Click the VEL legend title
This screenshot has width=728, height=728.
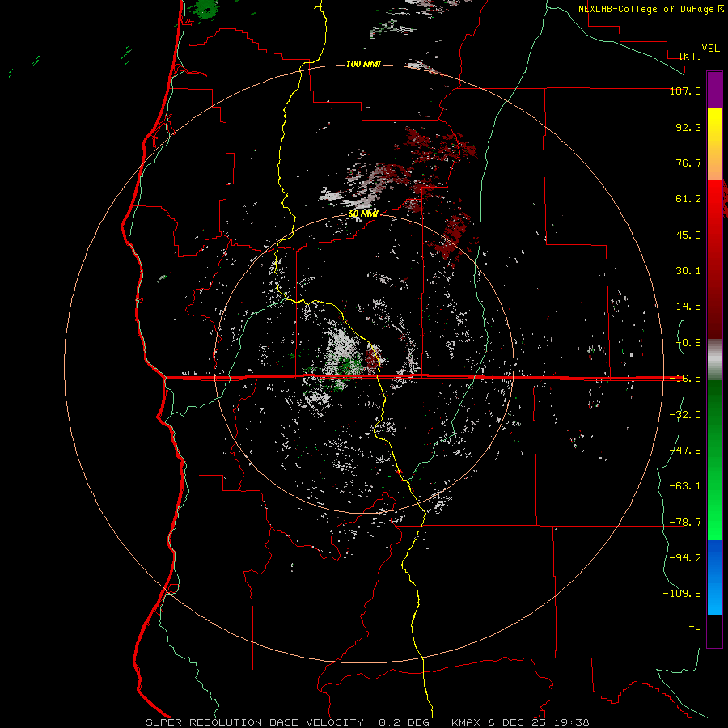pos(710,49)
